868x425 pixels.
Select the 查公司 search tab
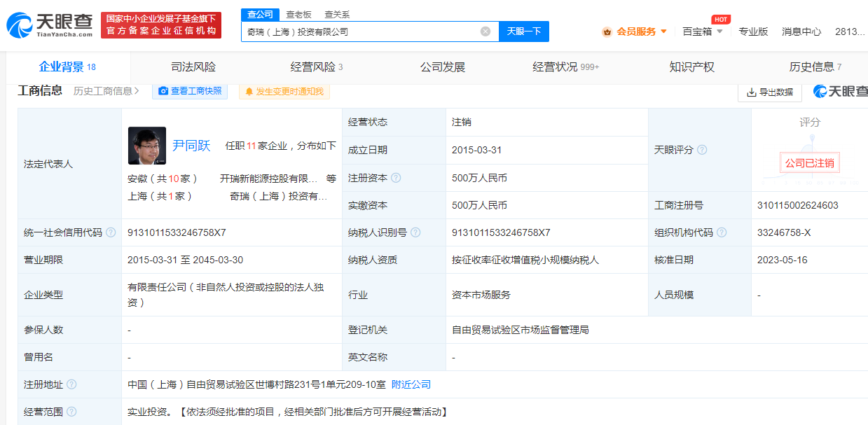pos(260,14)
